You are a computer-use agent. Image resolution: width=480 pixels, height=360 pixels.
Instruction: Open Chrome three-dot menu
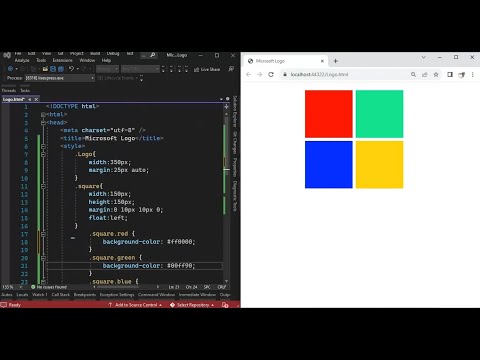click(x=473, y=75)
